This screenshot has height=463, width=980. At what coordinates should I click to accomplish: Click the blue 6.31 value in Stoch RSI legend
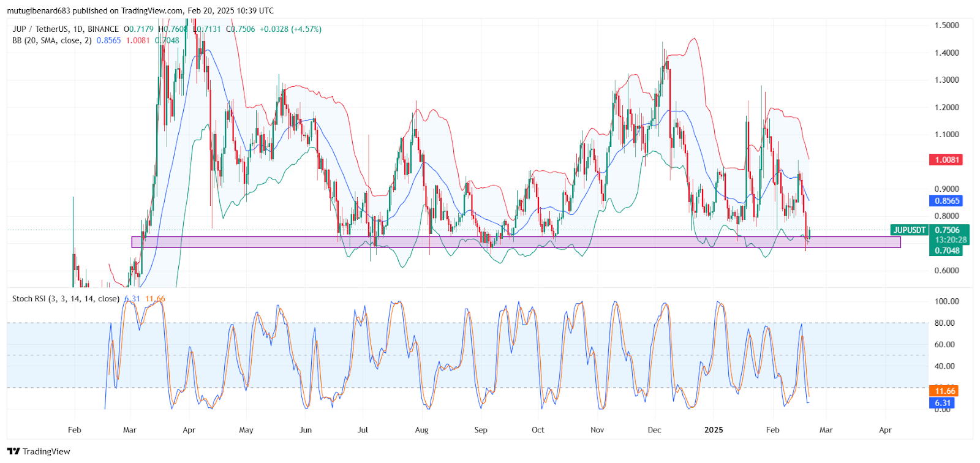point(132,299)
